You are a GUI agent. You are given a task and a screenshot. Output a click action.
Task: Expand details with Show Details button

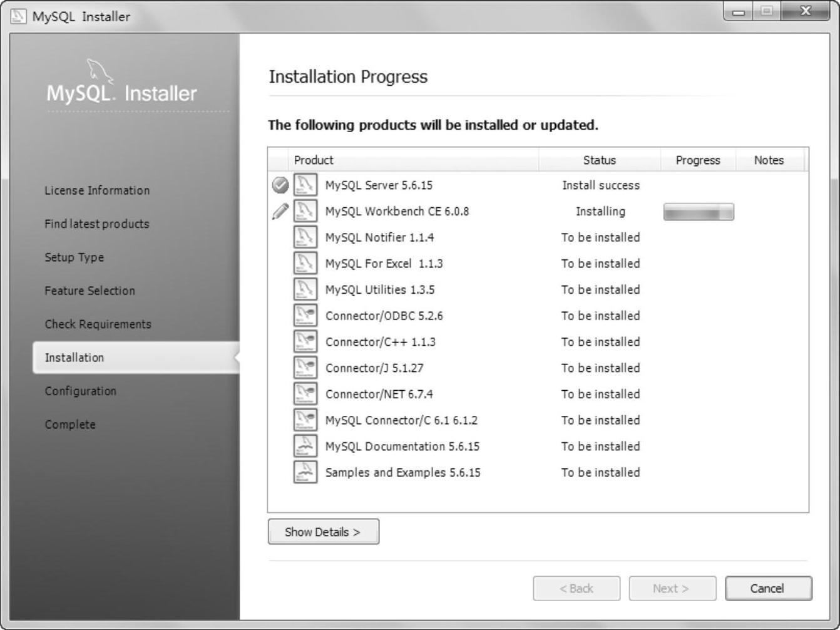pos(324,532)
